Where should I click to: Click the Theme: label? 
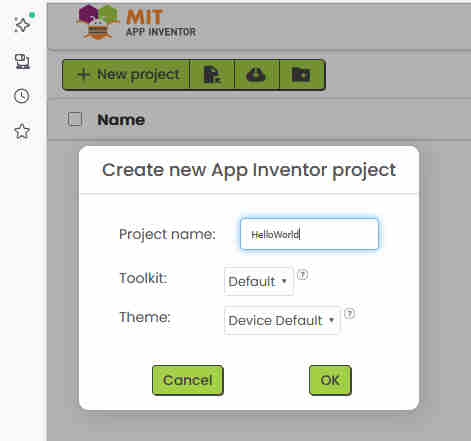point(145,317)
